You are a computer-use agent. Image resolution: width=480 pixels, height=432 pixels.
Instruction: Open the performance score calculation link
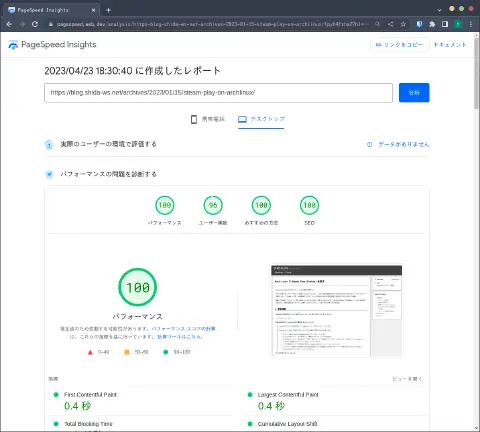[x=183, y=329]
